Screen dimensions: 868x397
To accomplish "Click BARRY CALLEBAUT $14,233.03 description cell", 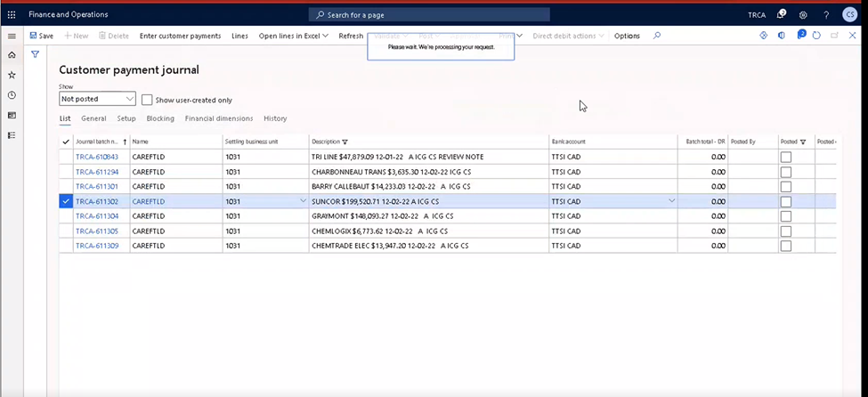I will 428,187.
